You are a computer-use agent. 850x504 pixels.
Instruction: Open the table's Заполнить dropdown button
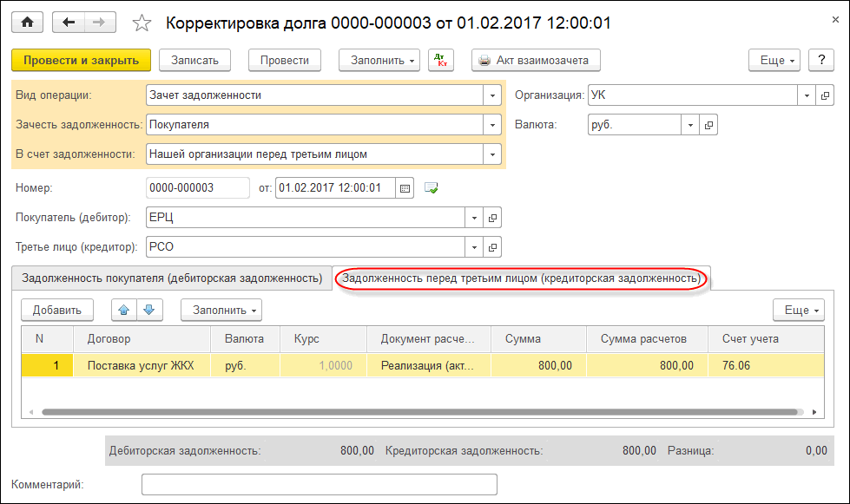tap(221, 310)
